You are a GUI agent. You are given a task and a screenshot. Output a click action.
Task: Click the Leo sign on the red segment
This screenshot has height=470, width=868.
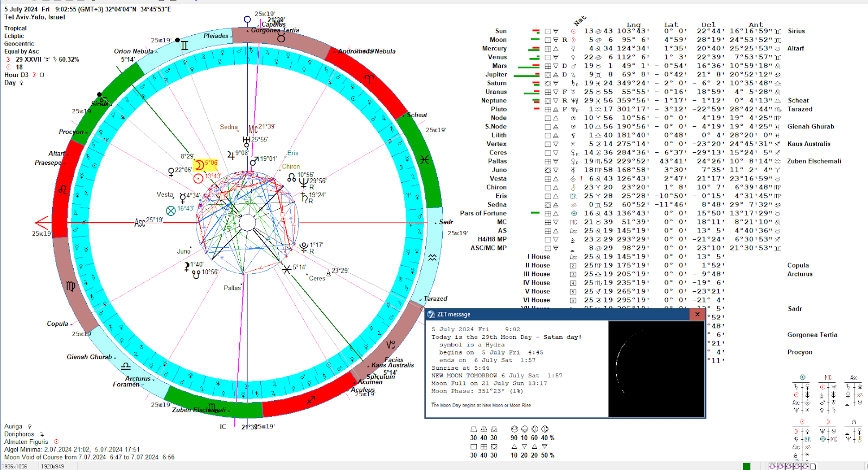pyautogui.click(x=63, y=189)
